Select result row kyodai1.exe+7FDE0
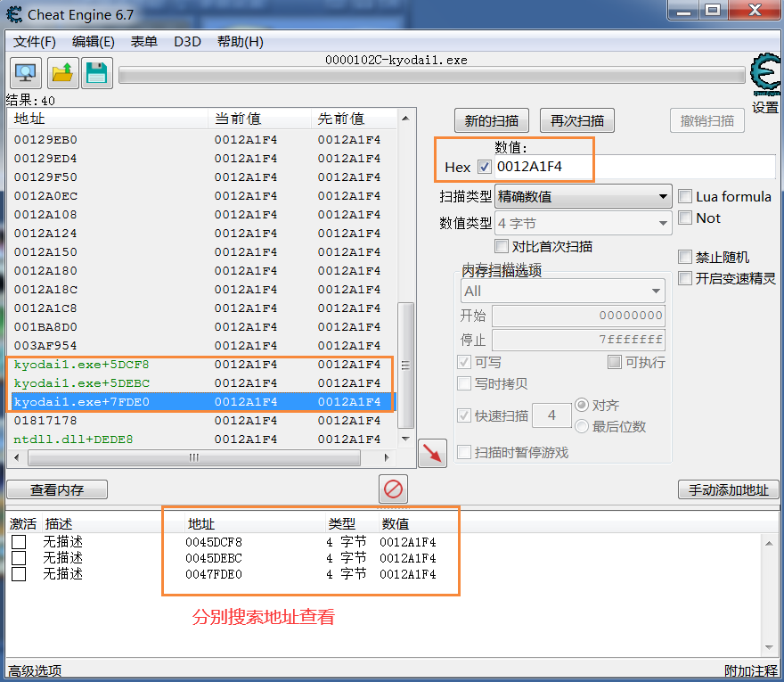Viewport: 784px width, 682px height. point(201,402)
